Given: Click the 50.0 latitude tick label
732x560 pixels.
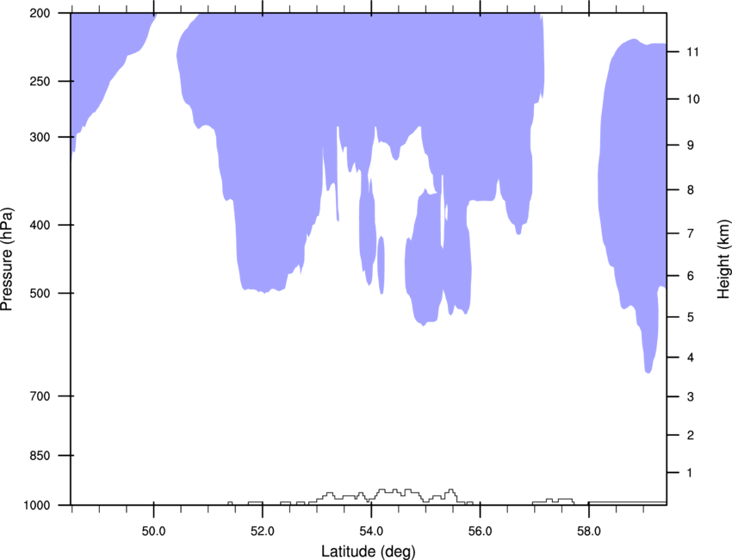Looking at the screenshot, I should click(153, 532).
